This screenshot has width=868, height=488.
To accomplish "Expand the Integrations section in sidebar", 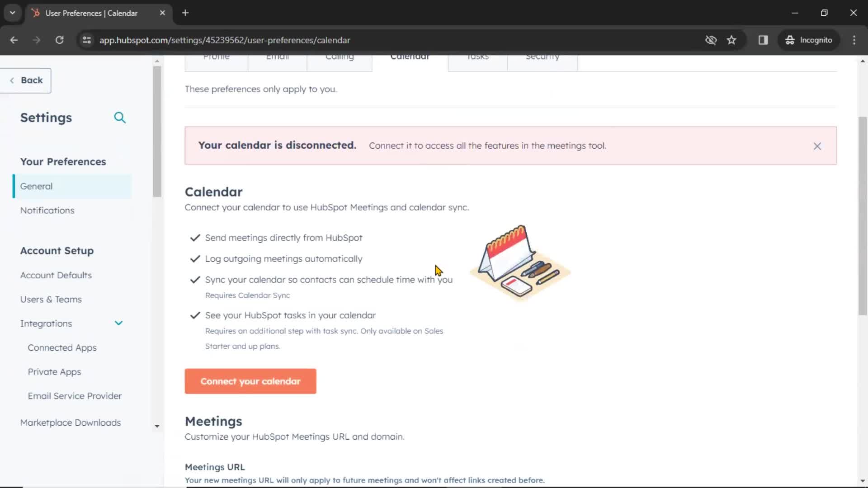I will 118,323.
